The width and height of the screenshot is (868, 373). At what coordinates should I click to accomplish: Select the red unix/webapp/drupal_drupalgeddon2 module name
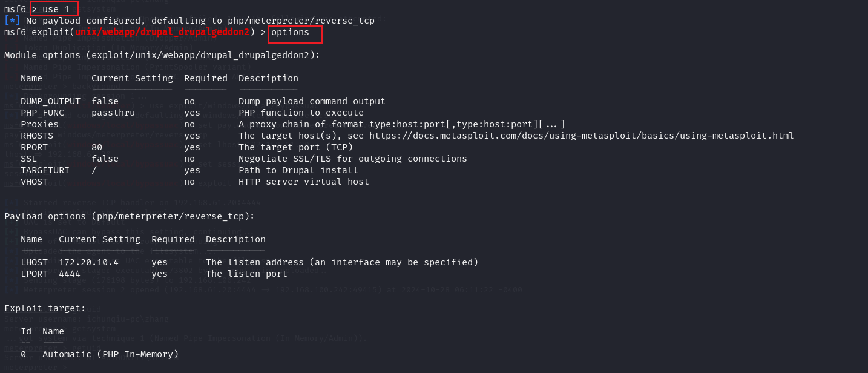[x=162, y=32]
